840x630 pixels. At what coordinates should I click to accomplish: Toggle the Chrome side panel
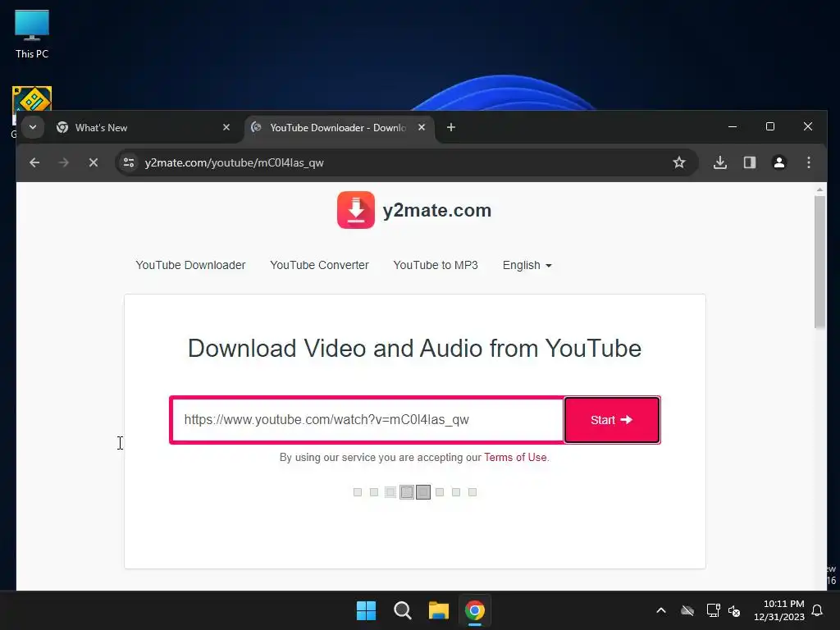750,162
